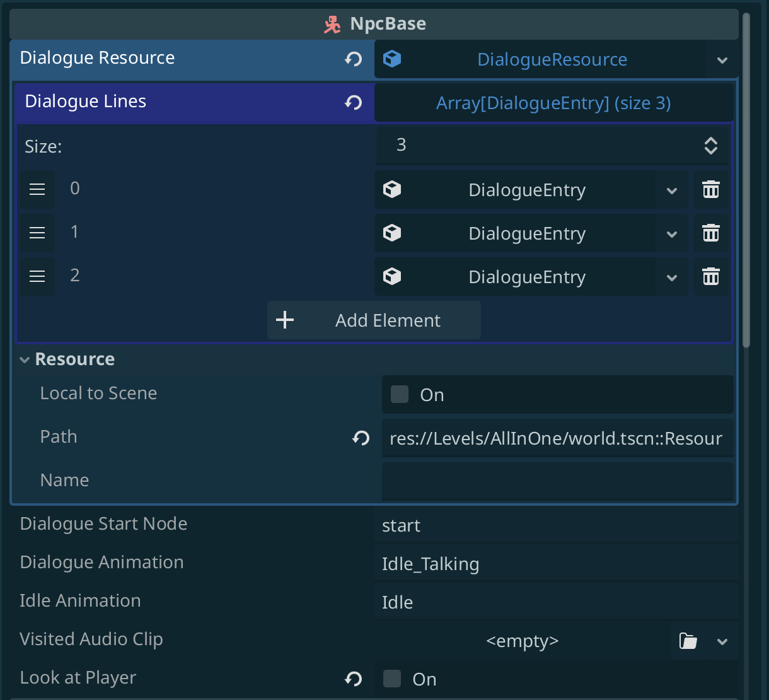Open folder icon for Visited Audio Clip
Image resolution: width=769 pixels, height=700 pixels.
[688, 641]
